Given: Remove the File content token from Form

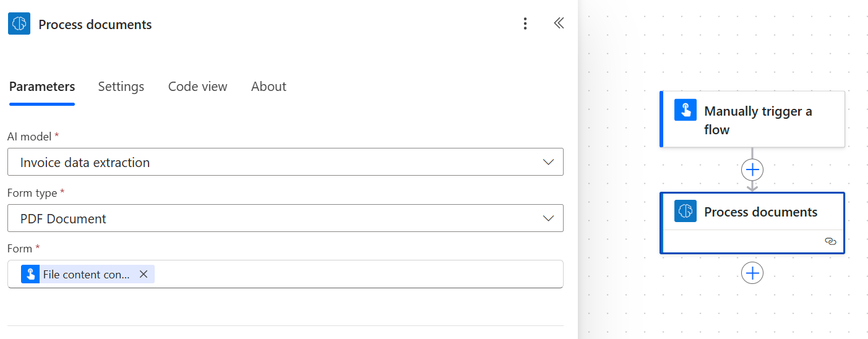Looking at the screenshot, I should (x=144, y=274).
